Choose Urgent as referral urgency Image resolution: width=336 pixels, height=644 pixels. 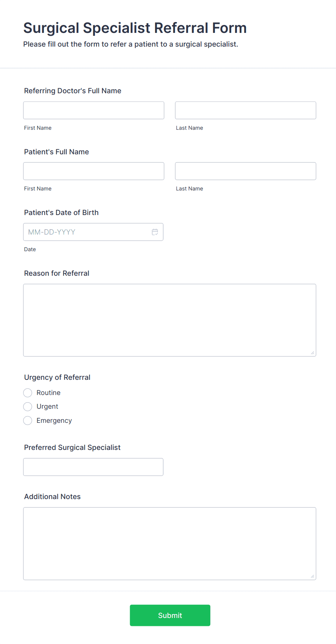28,407
